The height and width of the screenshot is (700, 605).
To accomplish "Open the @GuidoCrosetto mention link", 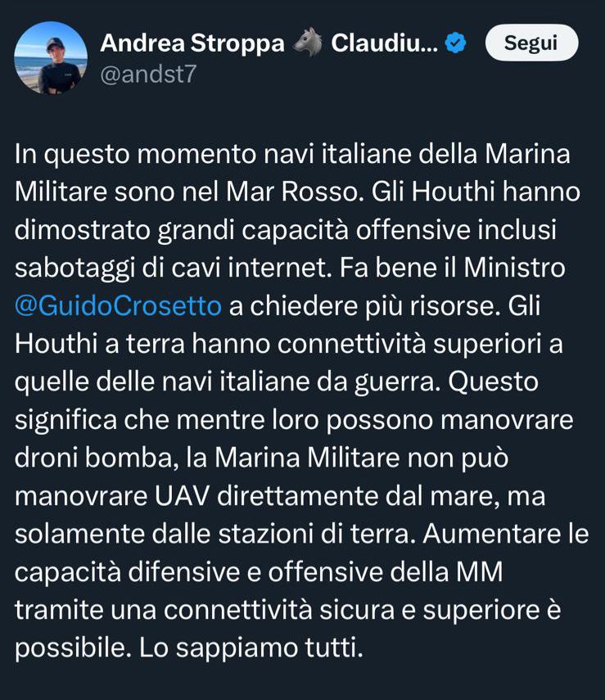I will pyautogui.click(x=118, y=306).
